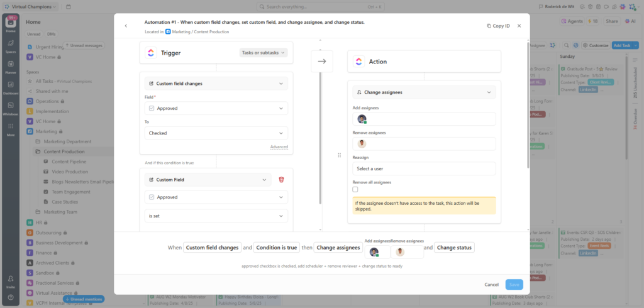Open the Tasks or subtasks dropdown
The width and height of the screenshot is (644, 308).
[264, 53]
